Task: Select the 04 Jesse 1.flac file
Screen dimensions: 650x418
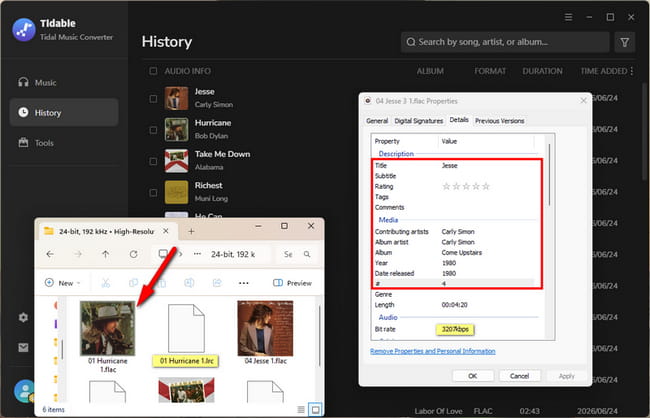Action: pos(265,333)
